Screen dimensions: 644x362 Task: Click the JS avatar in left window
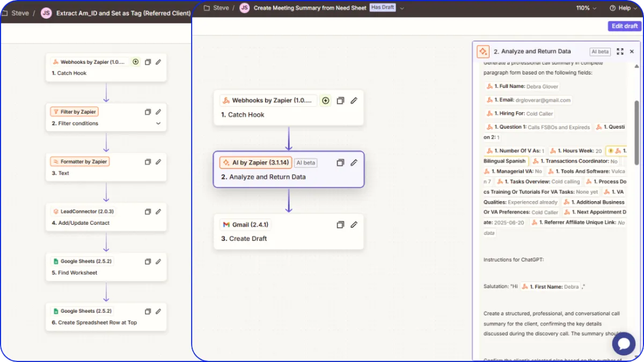click(x=46, y=13)
